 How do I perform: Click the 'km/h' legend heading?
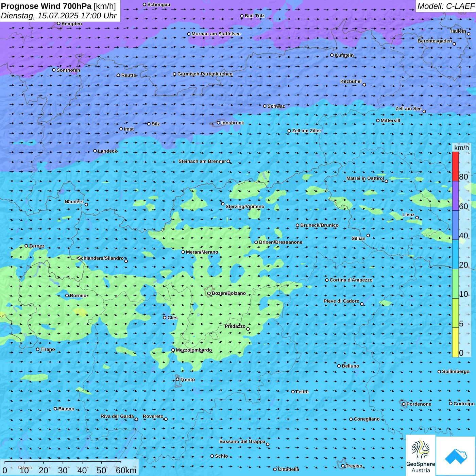click(461, 148)
